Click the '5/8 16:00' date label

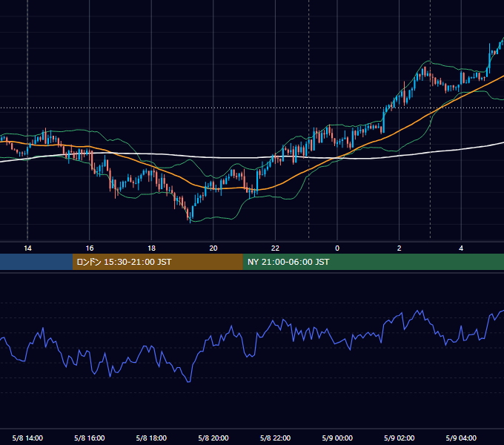click(90, 438)
